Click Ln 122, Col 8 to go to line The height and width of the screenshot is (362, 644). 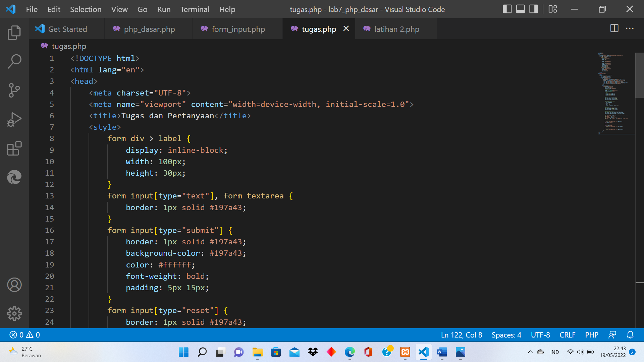point(462,335)
